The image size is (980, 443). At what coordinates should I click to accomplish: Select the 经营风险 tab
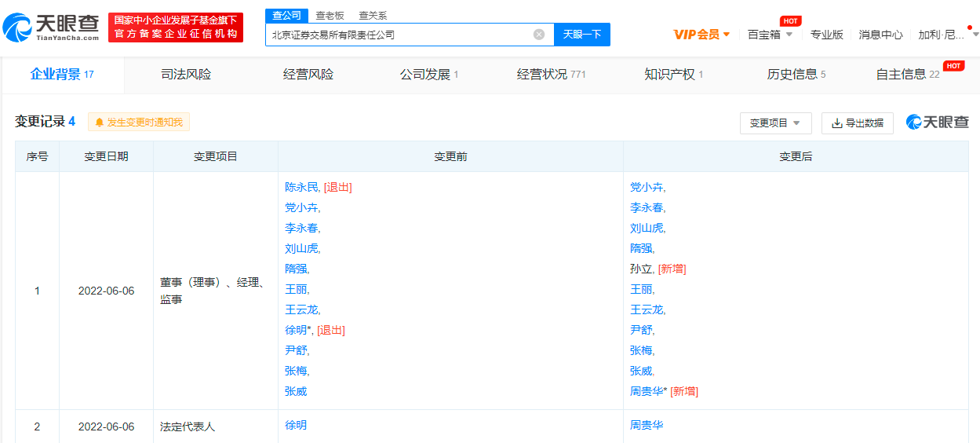click(x=308, y=75)
